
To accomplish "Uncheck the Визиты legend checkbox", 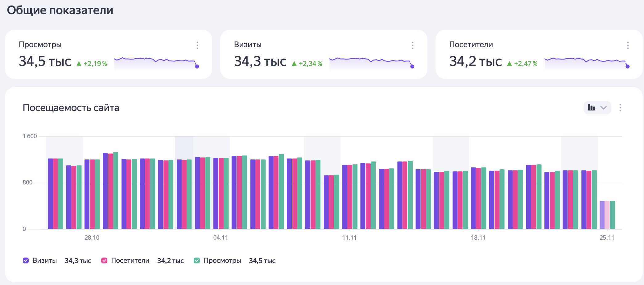I will click(26, 261).
